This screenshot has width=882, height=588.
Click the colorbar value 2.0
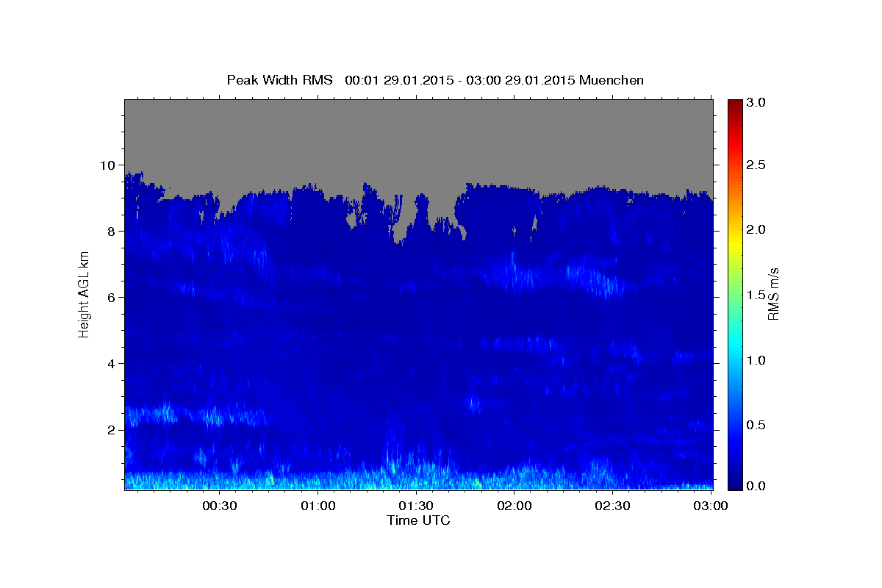(x=757, y=229)
